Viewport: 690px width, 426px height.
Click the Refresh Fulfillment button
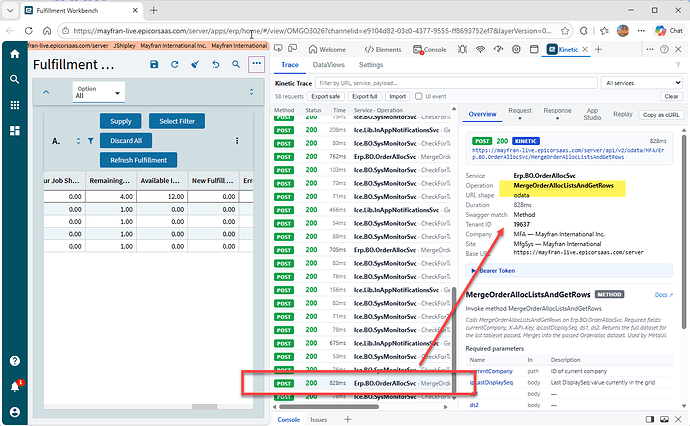click(x=138, y=160)
